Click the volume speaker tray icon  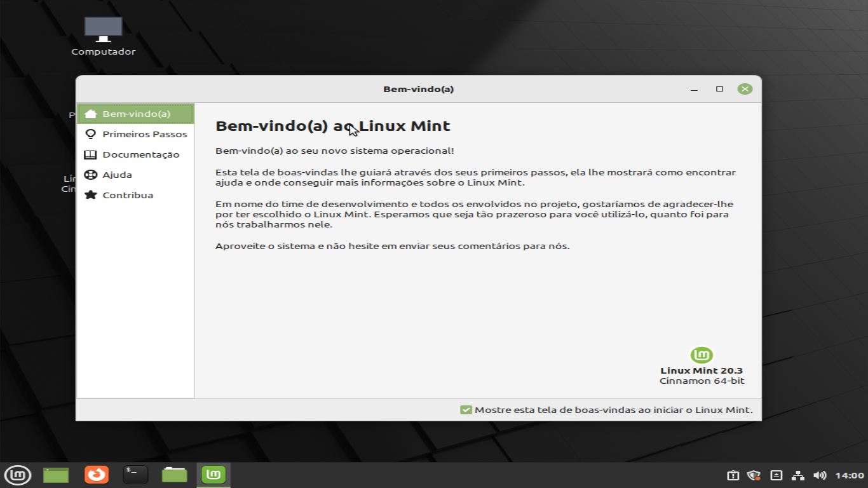[820, 475]
